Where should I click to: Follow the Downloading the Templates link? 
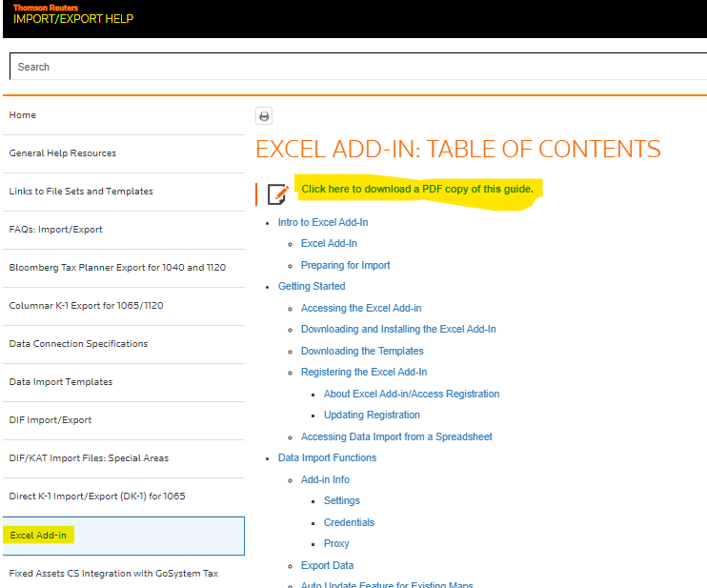click(362, 351)
